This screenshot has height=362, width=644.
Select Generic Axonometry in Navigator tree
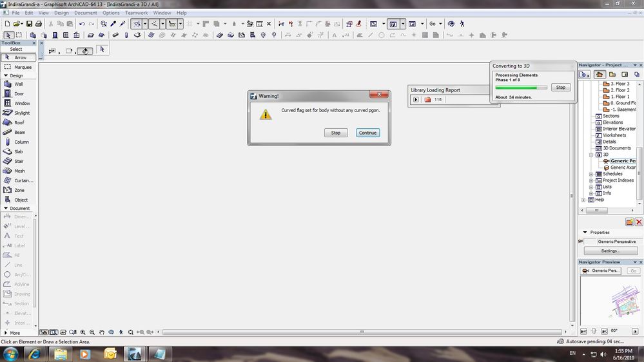pyautogui.click(x=623, y=167)
